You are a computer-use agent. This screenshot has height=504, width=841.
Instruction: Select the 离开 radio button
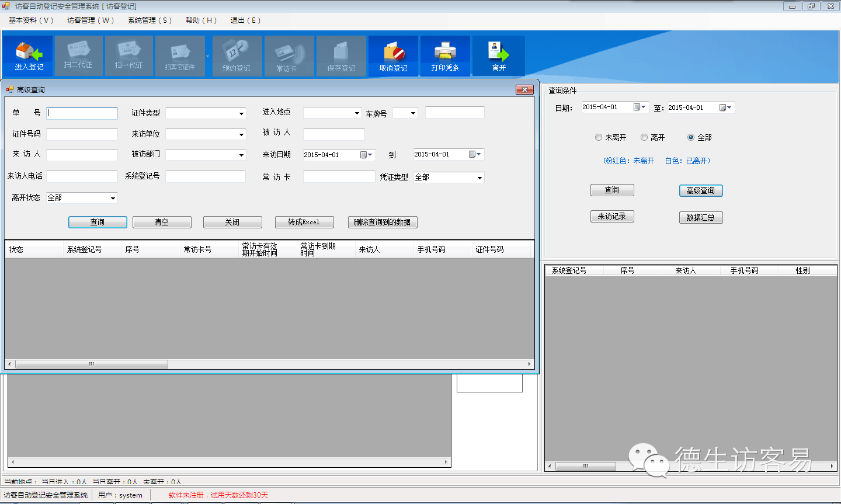[x=644, y=137]
